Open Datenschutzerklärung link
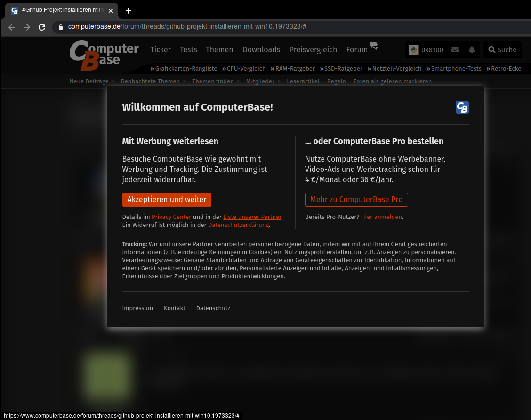The height and width of the screenshot is (420, 531). 238,225
